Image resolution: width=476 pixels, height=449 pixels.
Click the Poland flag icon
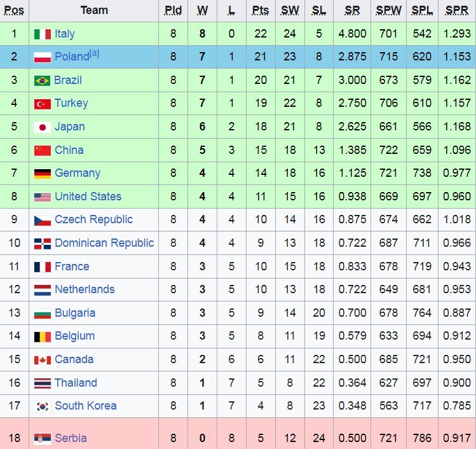coord(42,57)
